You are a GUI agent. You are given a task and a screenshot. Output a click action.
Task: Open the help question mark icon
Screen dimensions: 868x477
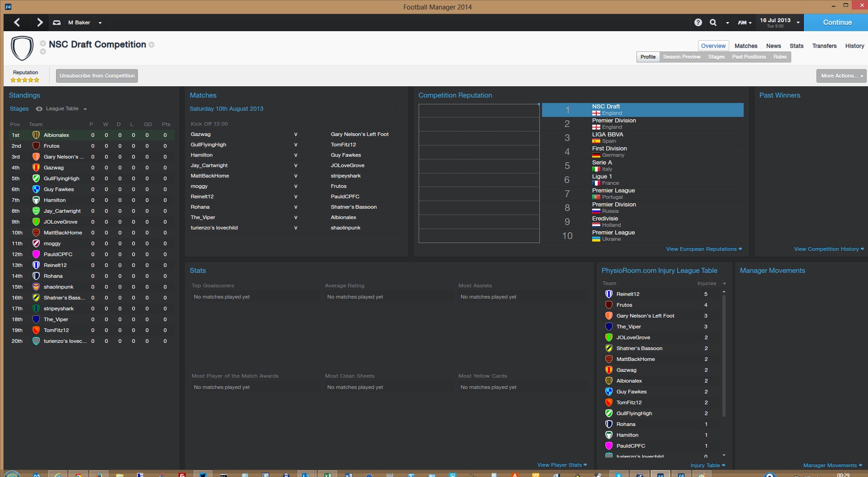[698, 22]
